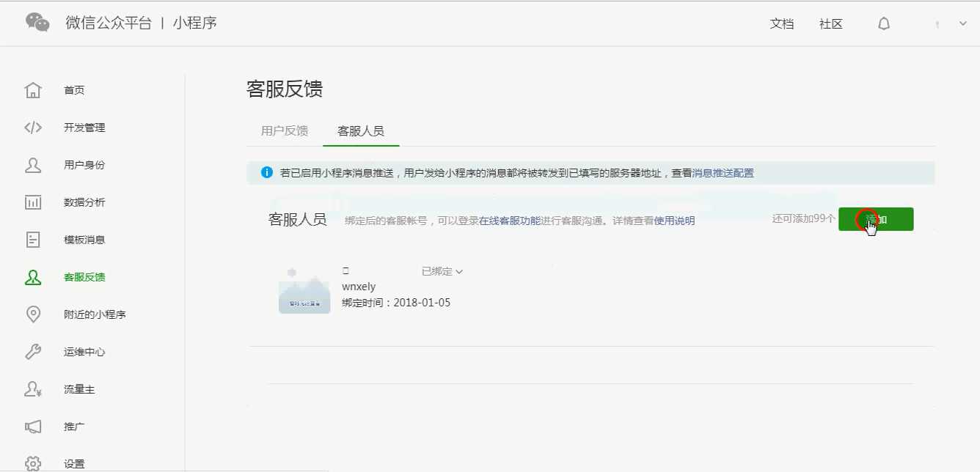Click the code brackets icon for 开发管理

33,128
